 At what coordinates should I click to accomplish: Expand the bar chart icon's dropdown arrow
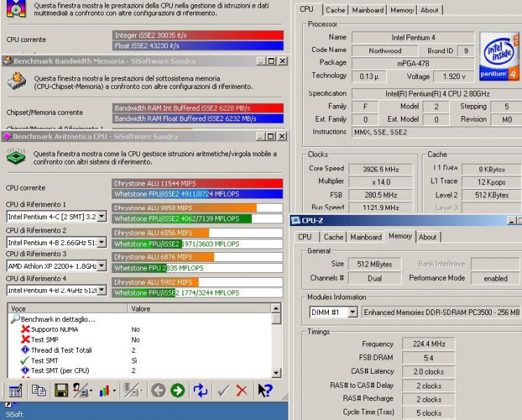click(x=114, y=391)
